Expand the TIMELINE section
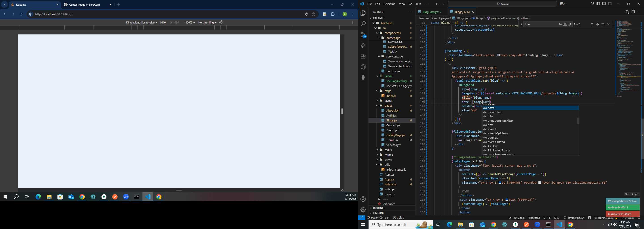 click(x=379, y=213)
